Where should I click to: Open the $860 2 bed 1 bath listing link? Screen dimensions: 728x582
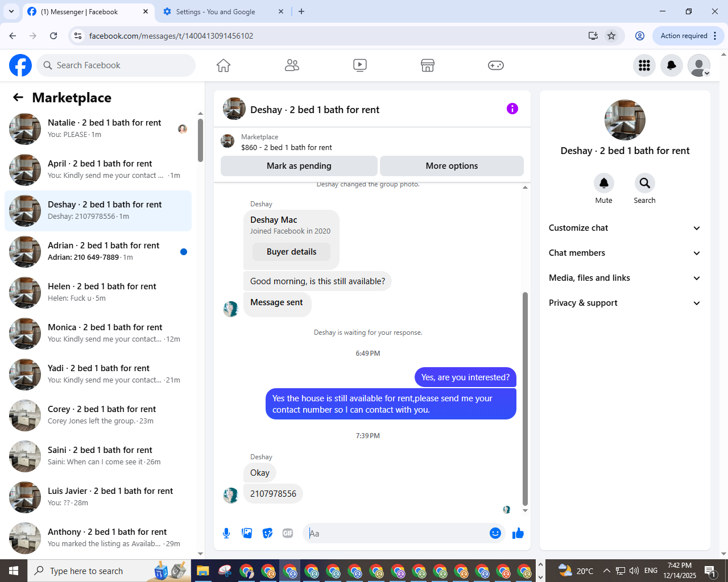coord(287,147)
